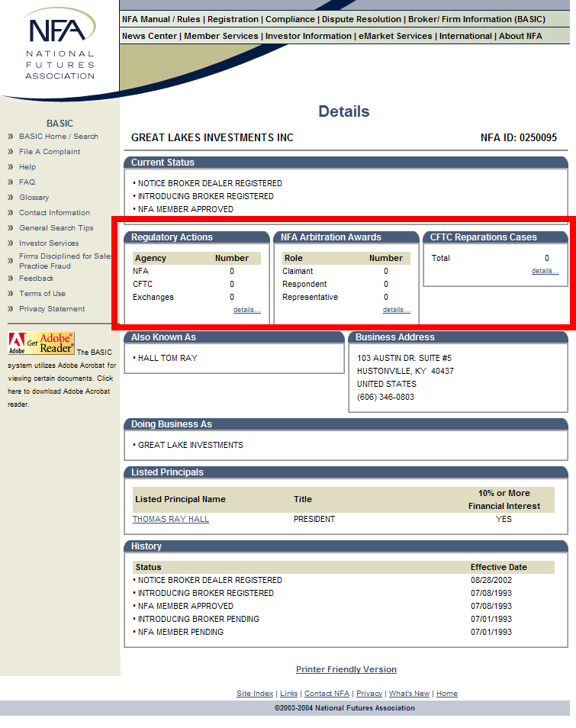Viewport: 576px width, 728px height.
Task: Open About NFA in top navigation
Action: [520, 36]
